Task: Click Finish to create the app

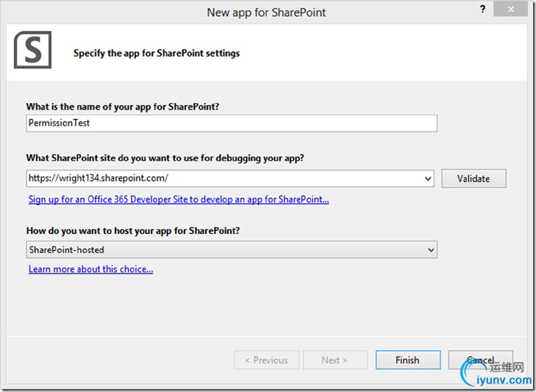Action: 407,360
